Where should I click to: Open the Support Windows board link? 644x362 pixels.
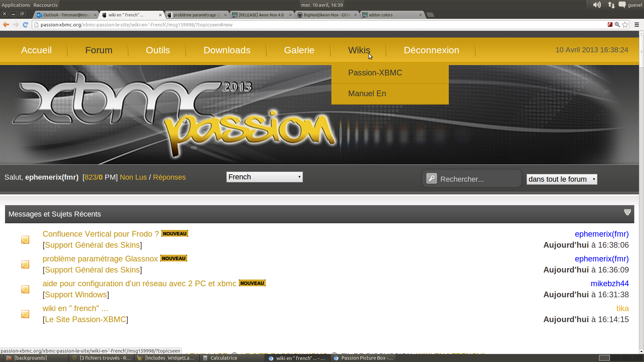76,295
